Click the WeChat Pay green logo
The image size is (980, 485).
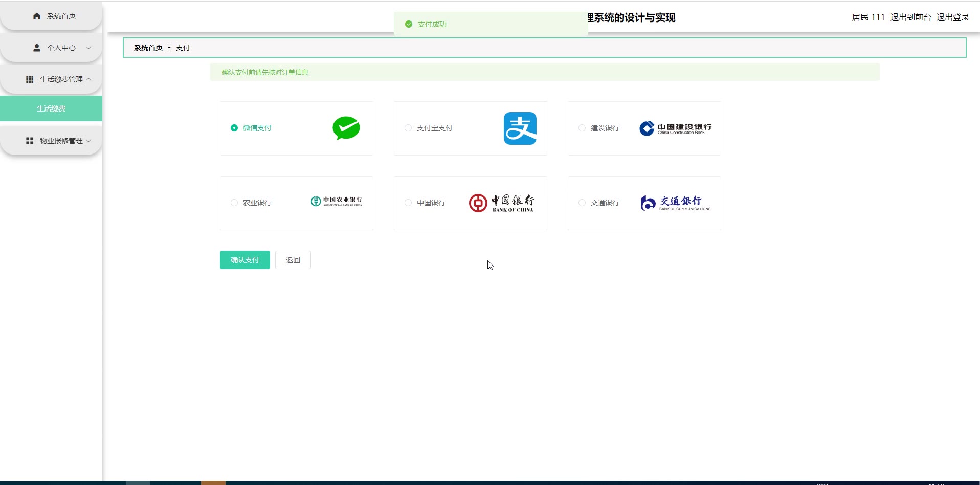(x=346, y=128)
